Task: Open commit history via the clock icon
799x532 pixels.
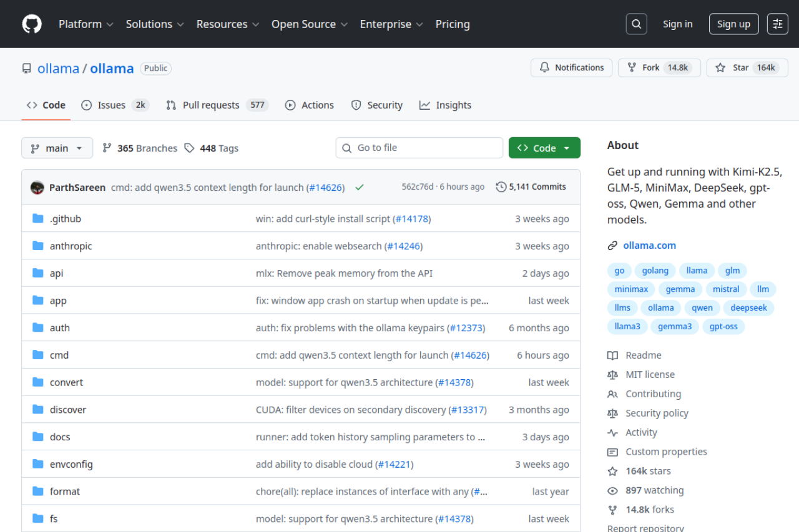Action: [501, 186]
